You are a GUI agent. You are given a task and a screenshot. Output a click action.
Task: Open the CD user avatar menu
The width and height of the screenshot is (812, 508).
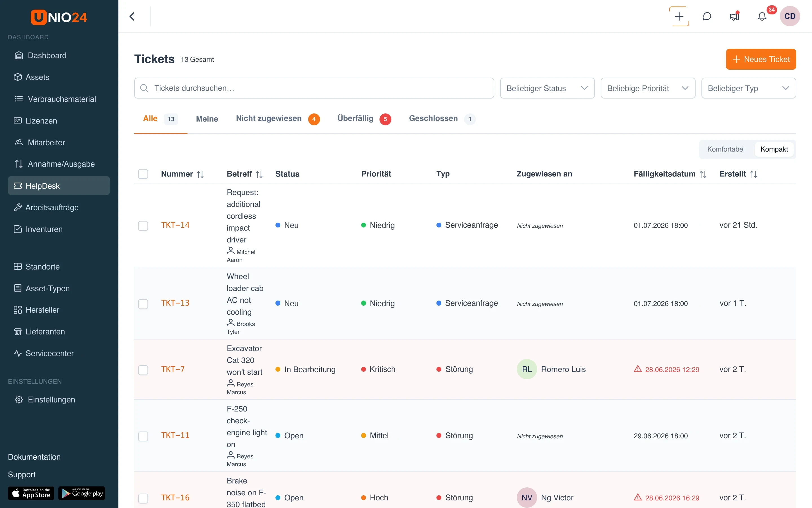[x=789, y=16]
